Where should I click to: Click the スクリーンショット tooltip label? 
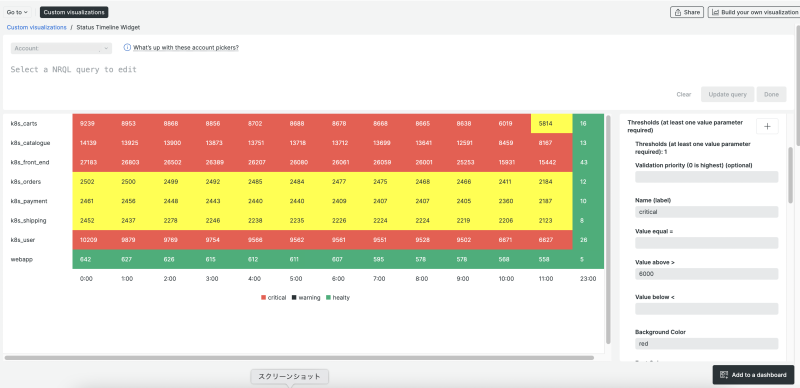(289, 377)
